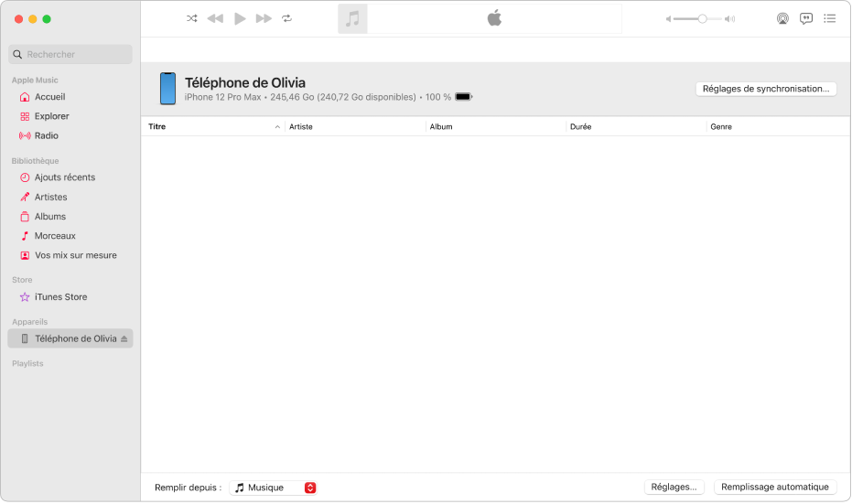Open the Remplir depuis Musique dropdown
This screenshot has height=504, width=852.
click(x=273, y=488)
